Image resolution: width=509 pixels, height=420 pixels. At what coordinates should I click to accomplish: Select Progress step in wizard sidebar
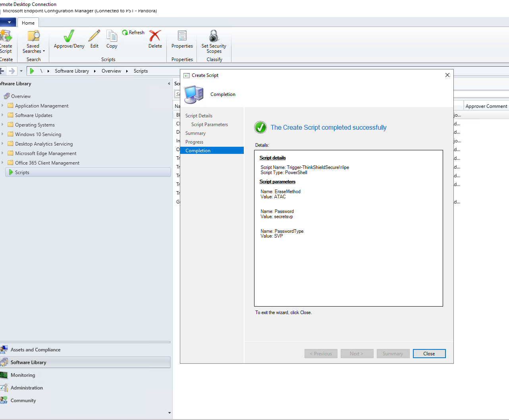click(x=194, y=142)
